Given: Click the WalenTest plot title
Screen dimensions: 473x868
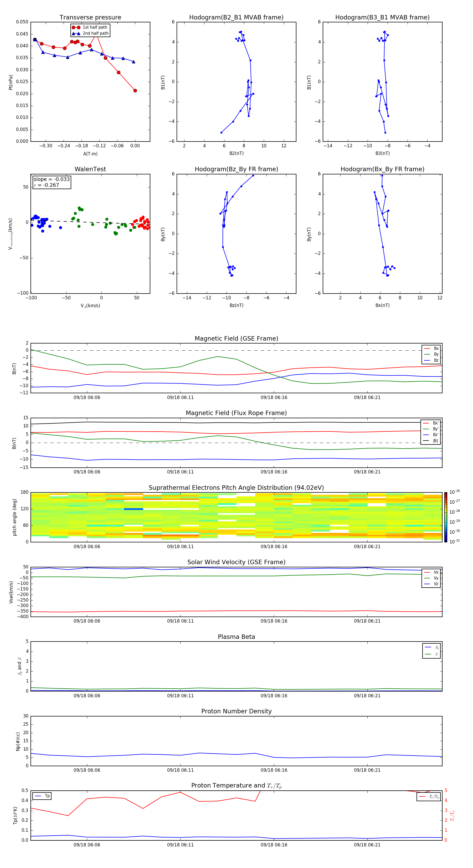Looking at the screenshot, I should click(90, 169).
